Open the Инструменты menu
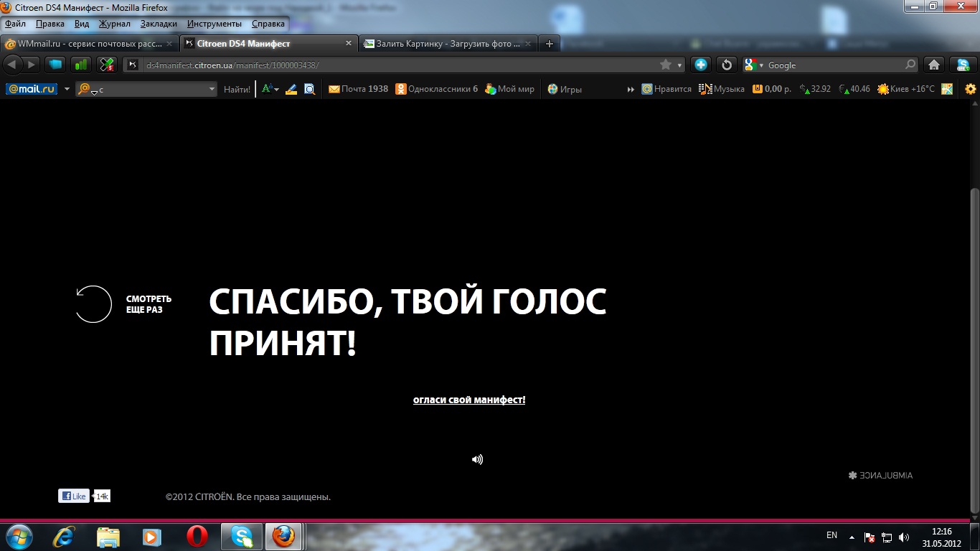The height and width of the screenshot is (551, 980). (215, 24)
